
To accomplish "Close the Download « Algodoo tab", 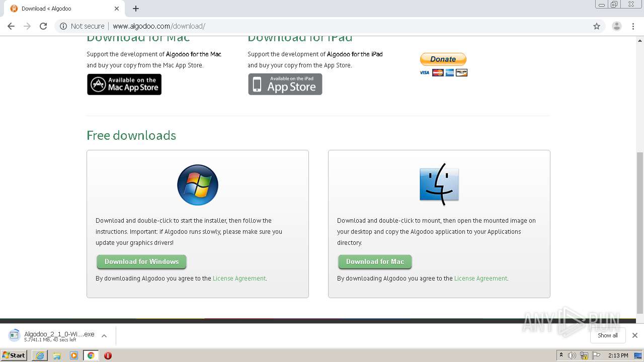I will click(117, 9).
